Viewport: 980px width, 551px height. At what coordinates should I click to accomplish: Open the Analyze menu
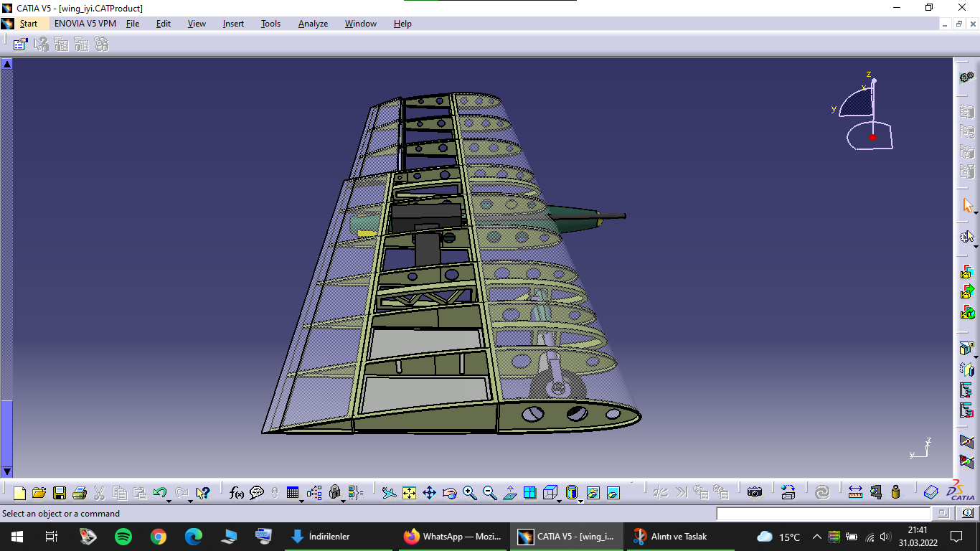click(313, 24)
